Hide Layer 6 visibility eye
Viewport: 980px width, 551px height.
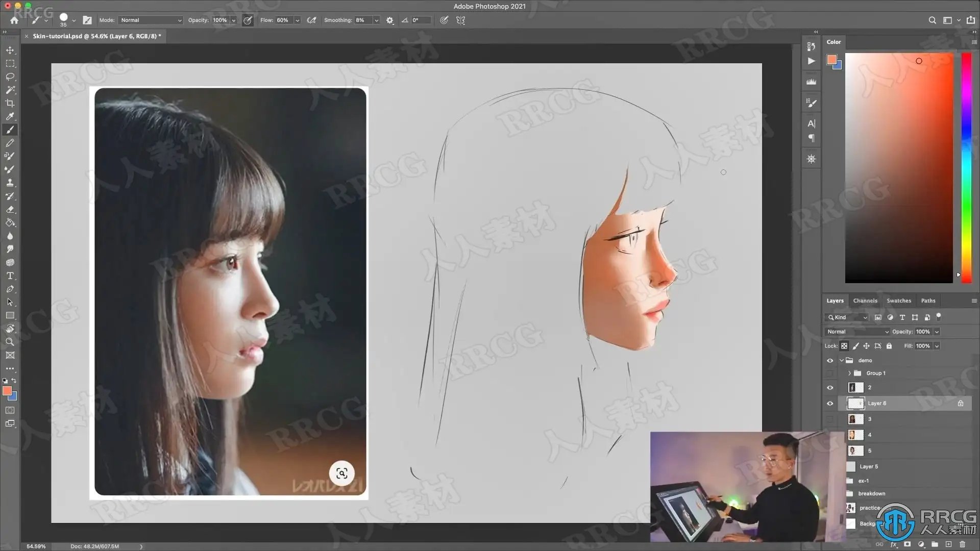click(x=830, y=404)
